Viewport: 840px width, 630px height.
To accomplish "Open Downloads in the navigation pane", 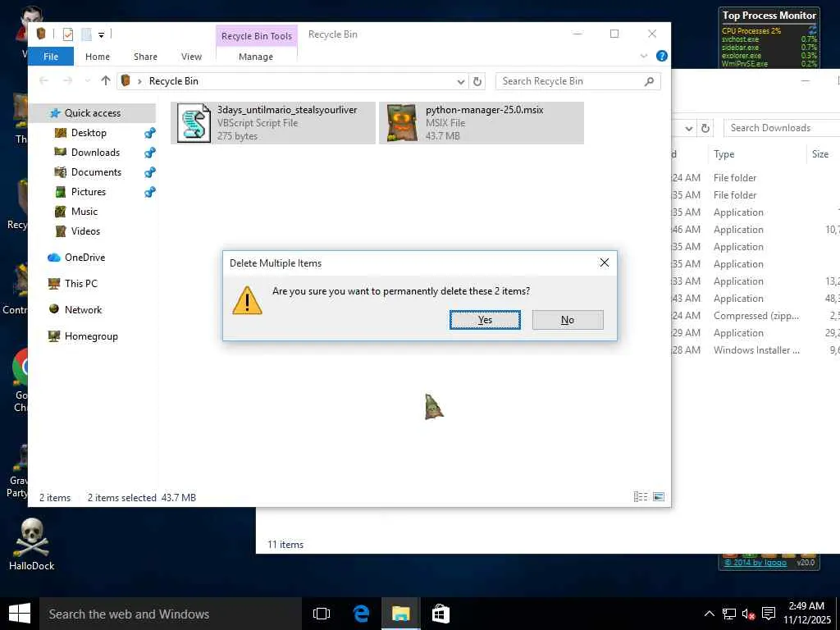I will [95, 152].
